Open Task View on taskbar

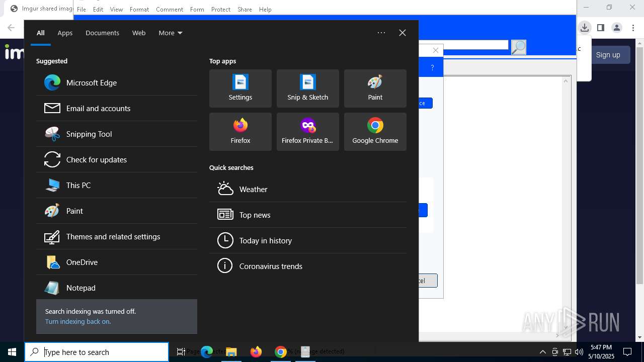click(181, 352)
